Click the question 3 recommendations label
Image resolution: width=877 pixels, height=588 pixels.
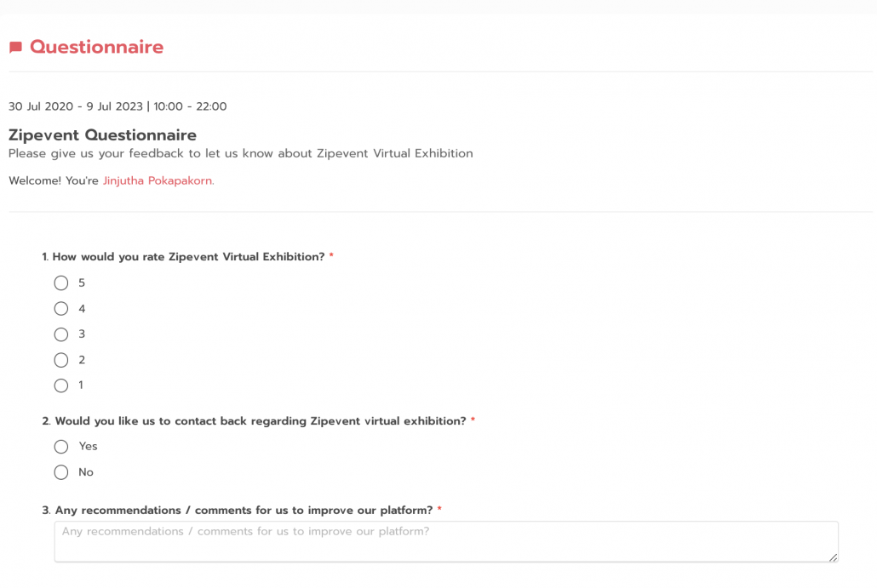click(238, 511)
